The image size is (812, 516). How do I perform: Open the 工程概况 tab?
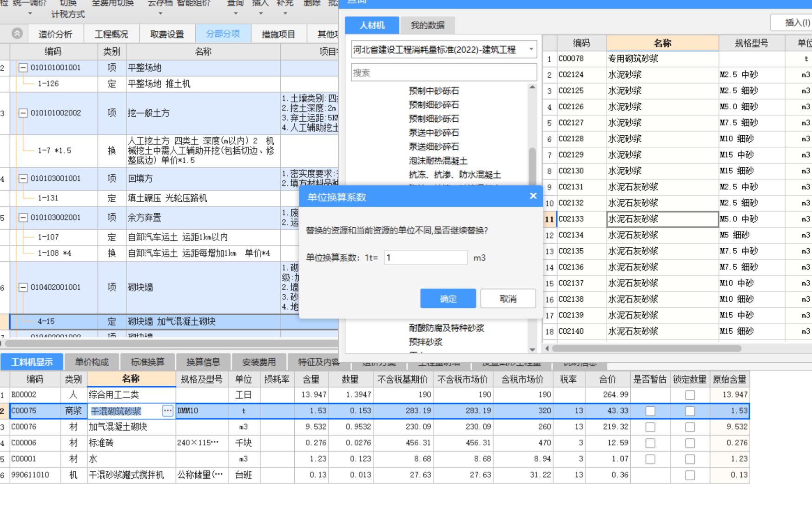(x=111, y=34)
